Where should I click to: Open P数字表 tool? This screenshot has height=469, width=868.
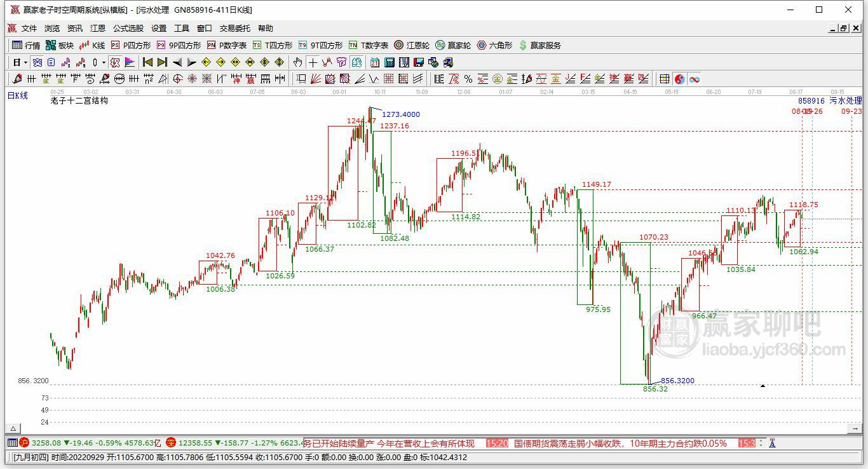point(227,45)
